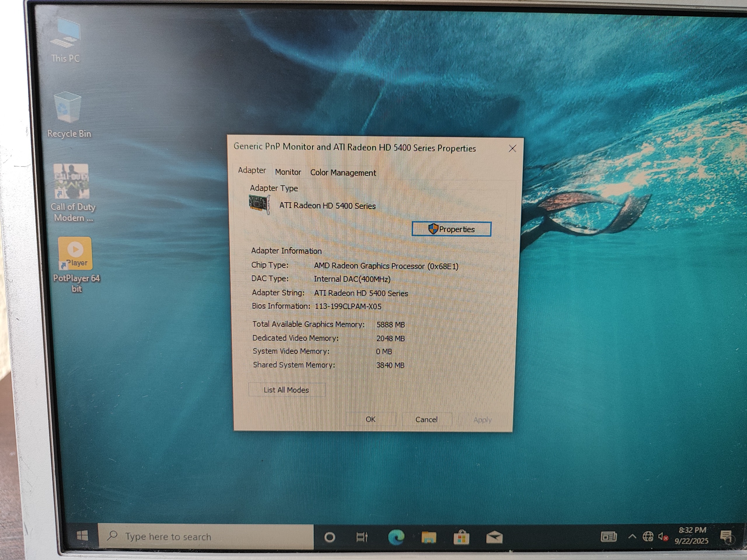Switch to the Adapter tab
The height and width of the screenshot is (560, 747).
(252, 170)
